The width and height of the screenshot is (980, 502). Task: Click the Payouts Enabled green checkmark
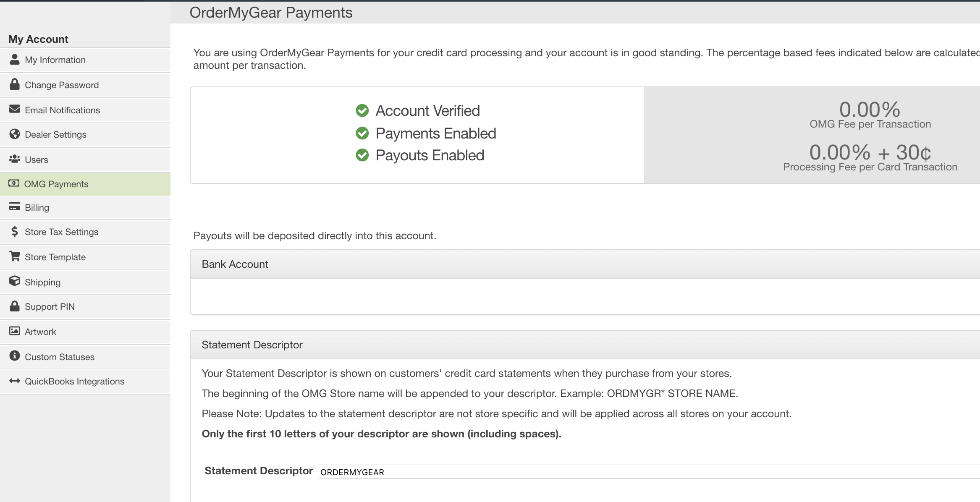[x=362, y=155]
